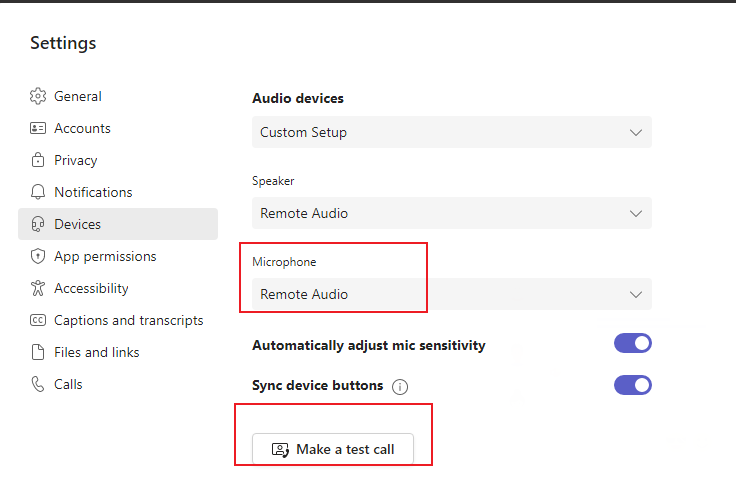Expand the Speaker Remote Audio dropdown
The image size is (736, 484).
[x=451, y=213]
